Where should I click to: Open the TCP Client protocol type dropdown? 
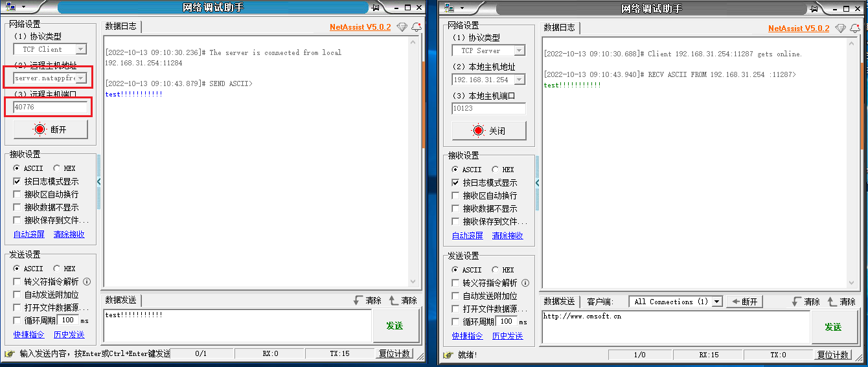coord(80,49)
